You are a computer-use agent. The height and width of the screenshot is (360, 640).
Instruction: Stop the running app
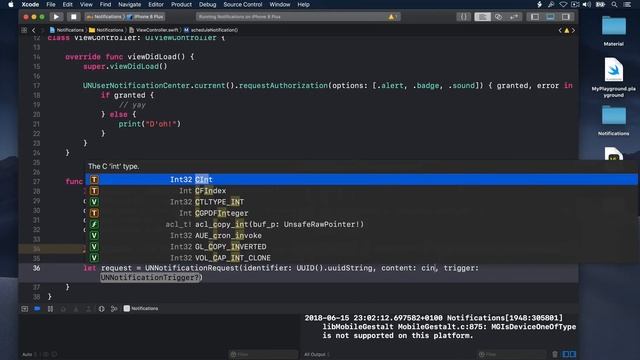[73, 17]
